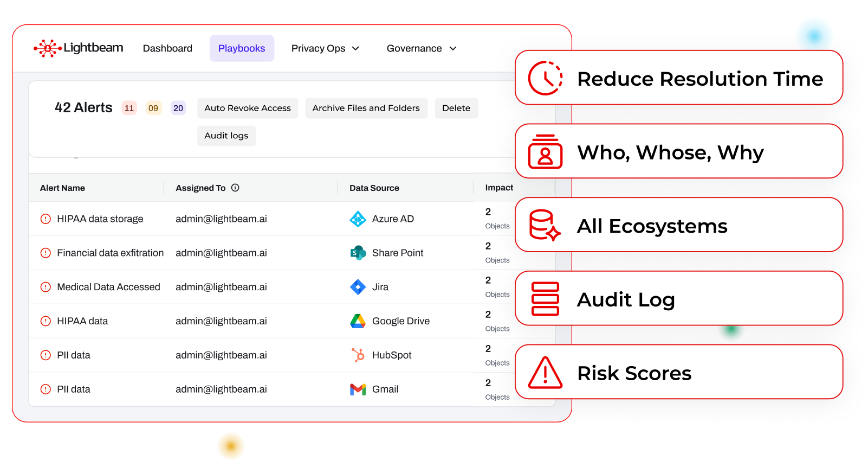Image resolution: width=868 pixels, height=467 pixels.
Task: Select the Who, Whose, Why card
Action: (679, 151)
